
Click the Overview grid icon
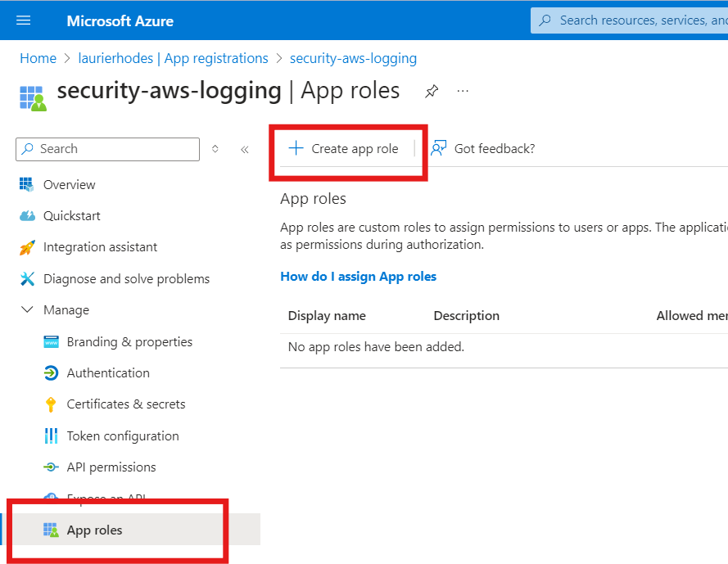[26, 184]
